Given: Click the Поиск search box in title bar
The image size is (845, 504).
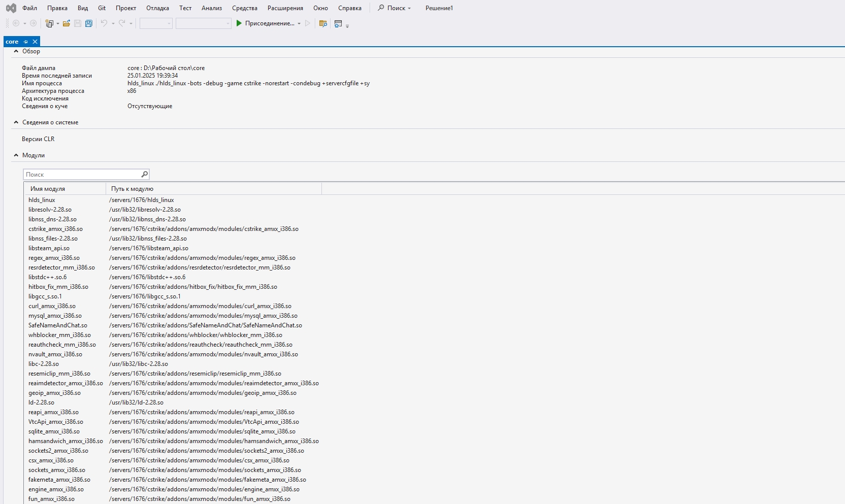Looking at the screenshot, I should click(x=395, y=8).
